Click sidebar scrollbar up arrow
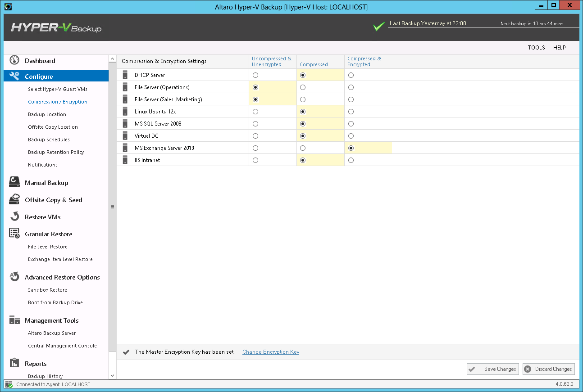583x392 pixels. click(112, 59)
